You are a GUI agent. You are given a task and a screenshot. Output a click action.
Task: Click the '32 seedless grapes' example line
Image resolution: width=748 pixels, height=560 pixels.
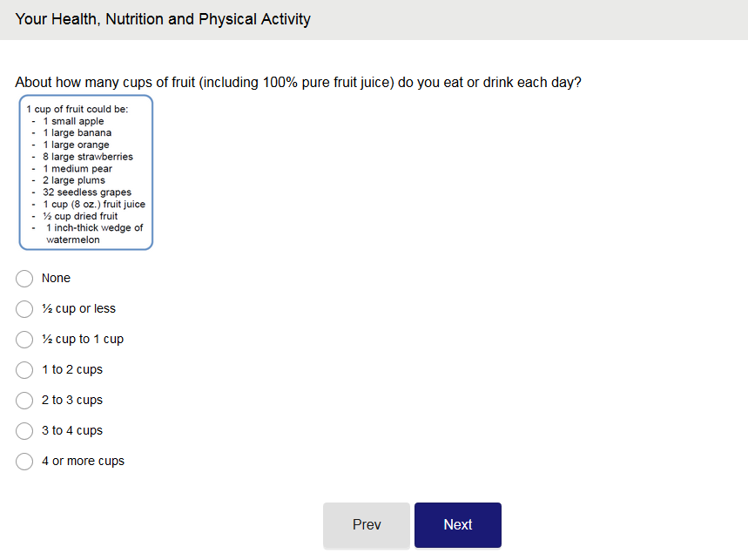click(87, 192)
